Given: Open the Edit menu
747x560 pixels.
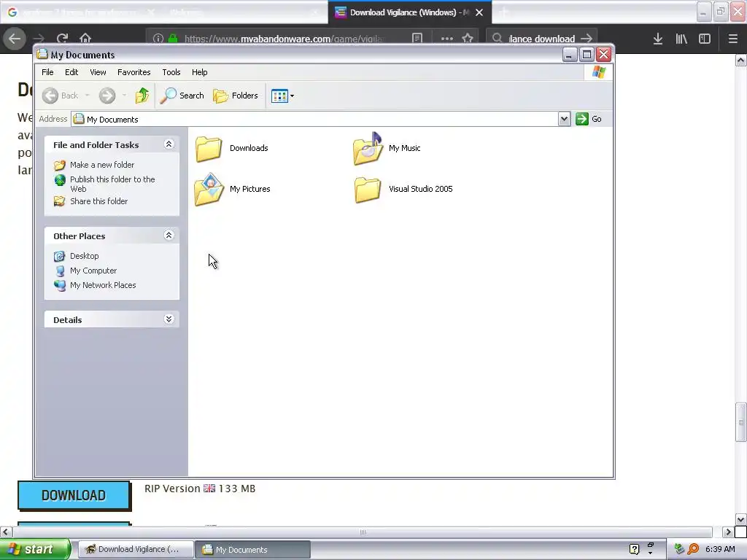Looking at the screenshot, I should pos(71,72).
